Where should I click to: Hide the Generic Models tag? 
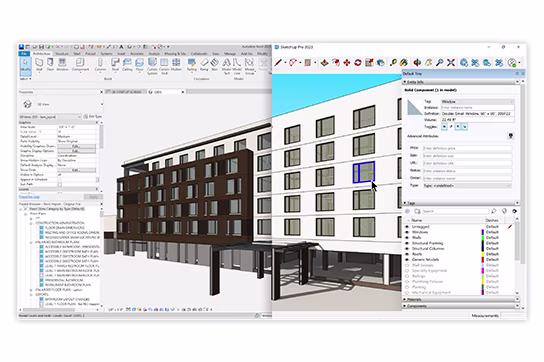pyautogui.click(x=407, y=260)
